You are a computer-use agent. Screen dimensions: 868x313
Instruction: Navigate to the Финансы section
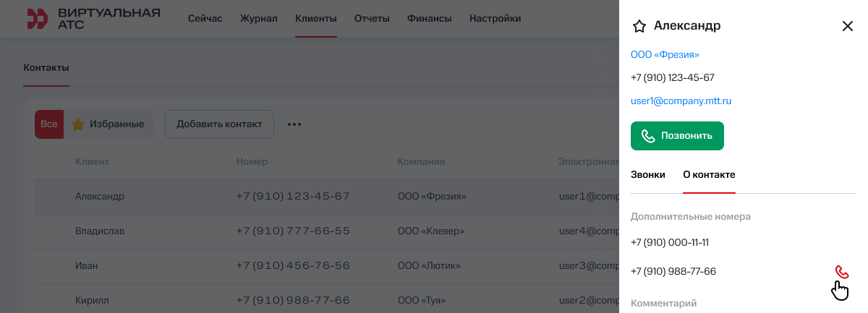click(429, 19)
